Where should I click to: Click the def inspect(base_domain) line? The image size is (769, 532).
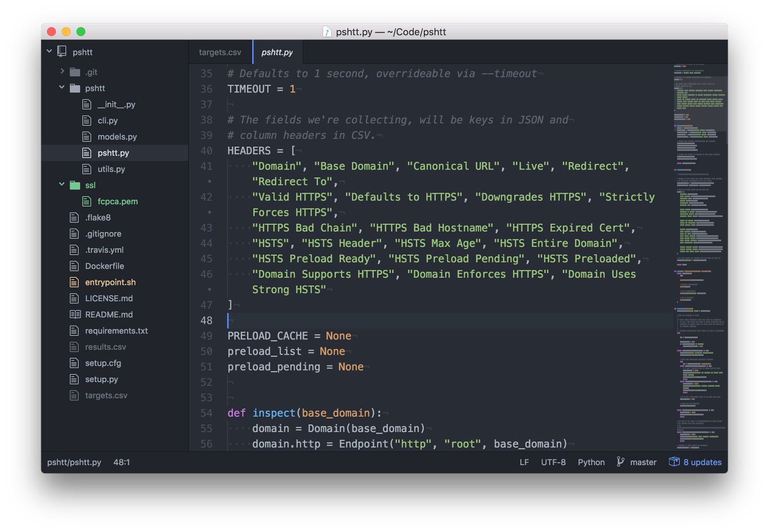304,413
